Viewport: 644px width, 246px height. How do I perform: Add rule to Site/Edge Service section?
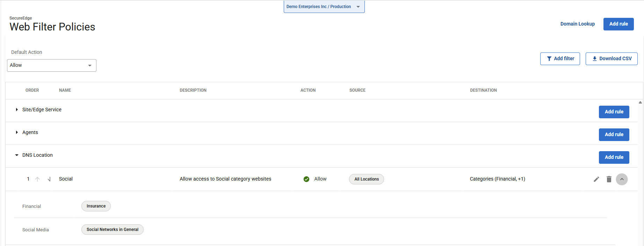(614, 112)
